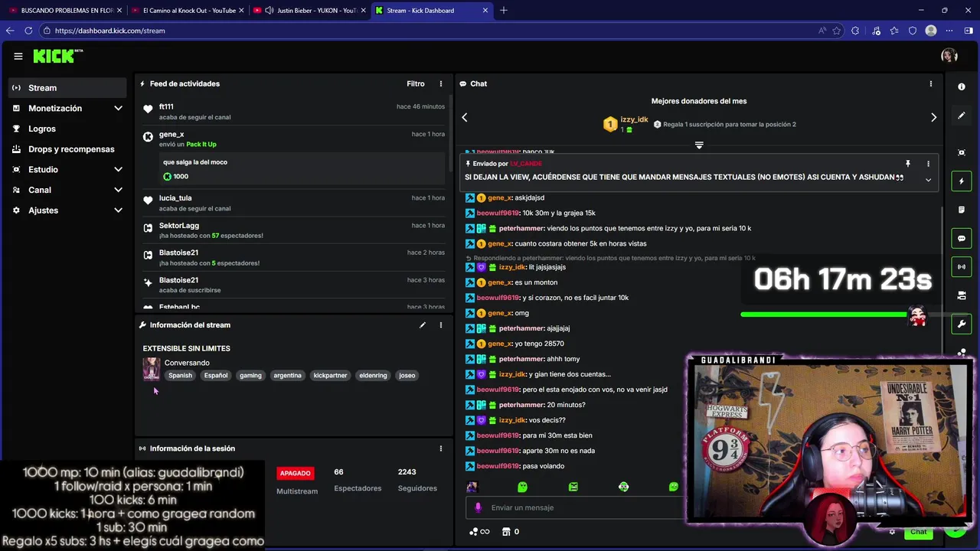Open Logros in the left sidebar
Image resolution: width=980 pixels, height=551 pixels.
click(67, 129)
